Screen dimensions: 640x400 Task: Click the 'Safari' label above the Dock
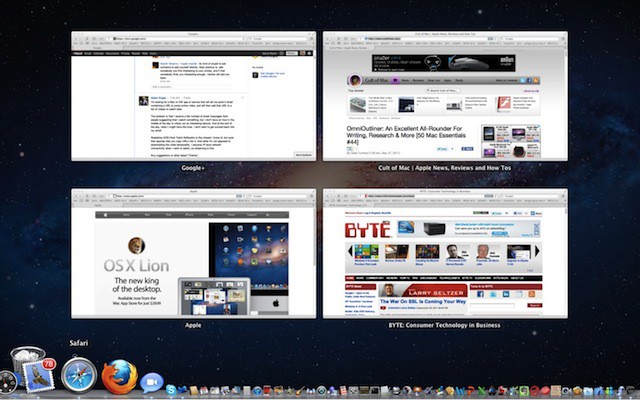pyautogui.click(x=78, y=343)
